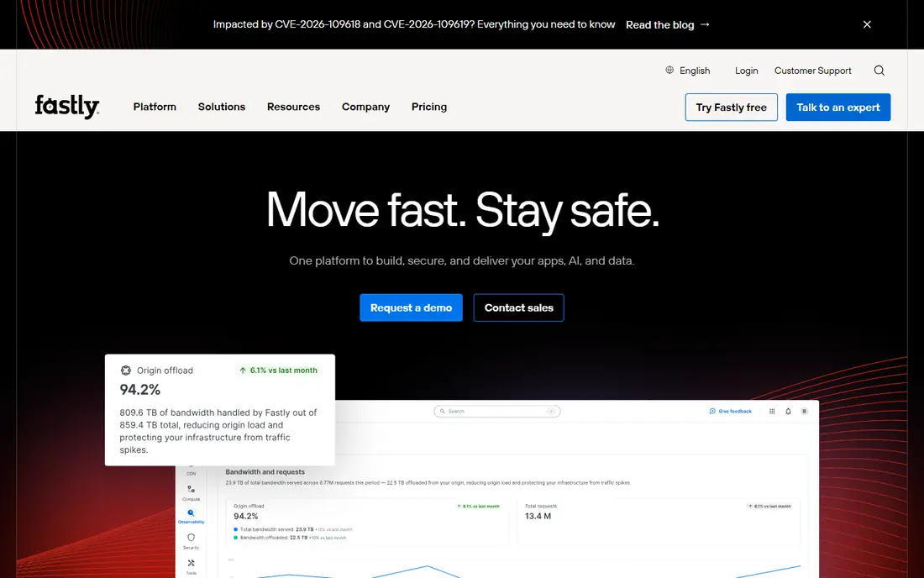This screenshot has height=578, width=924.
Task: Open Customer Support link
Action: pyautogui.click(x=812, y=71)
